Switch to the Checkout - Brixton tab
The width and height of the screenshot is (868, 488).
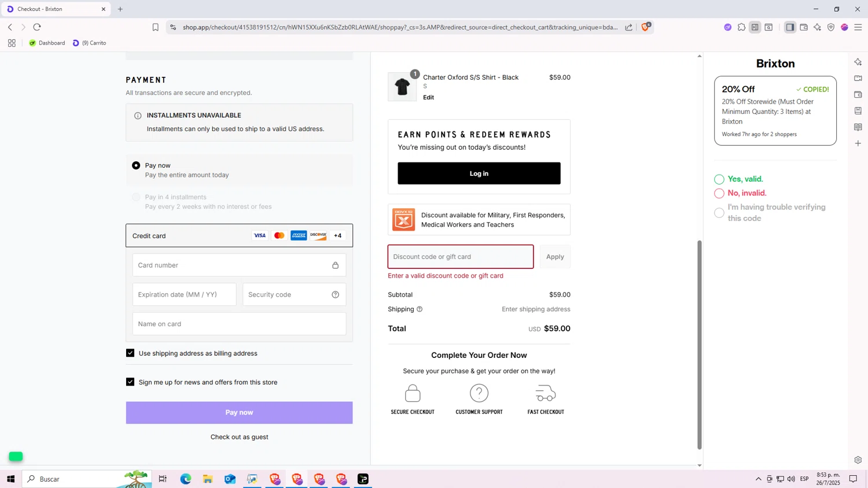56,9
